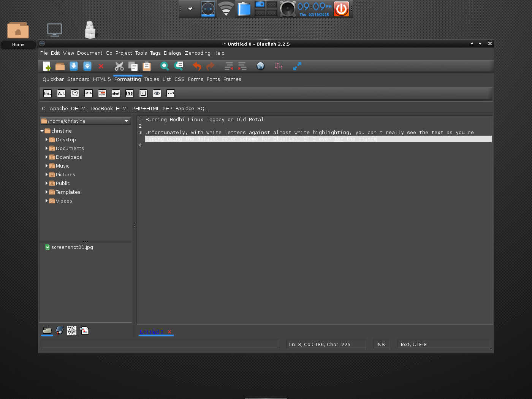Screen dimensions: 532x399
Task: Click the keyboard tag box icon
Action: click(143, 93)
